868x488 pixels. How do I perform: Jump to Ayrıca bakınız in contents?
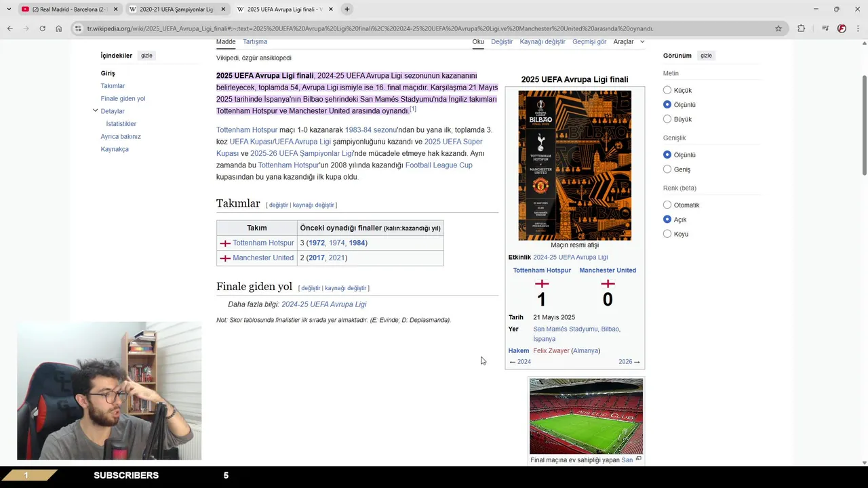(x=121, y=137)
